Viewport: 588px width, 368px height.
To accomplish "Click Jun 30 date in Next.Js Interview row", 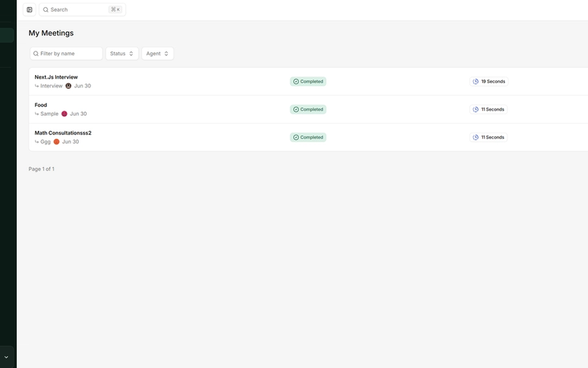I will coord(82,86).
